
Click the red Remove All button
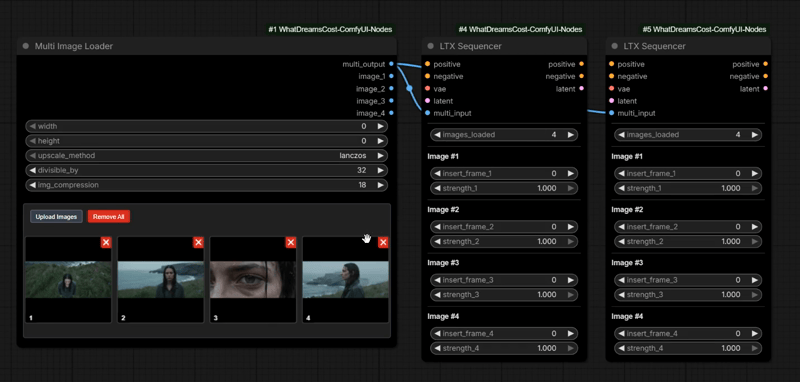109,217
